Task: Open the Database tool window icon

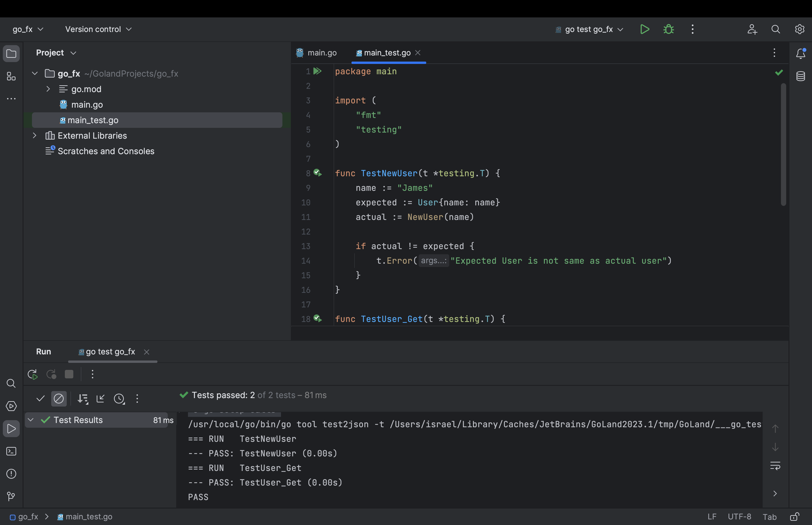Action: (800, 76)
